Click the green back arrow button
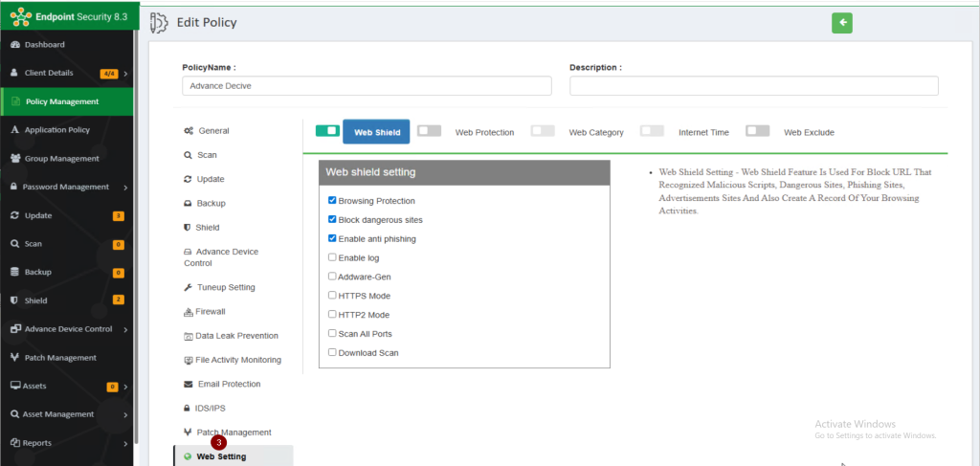This screenshot has height=466, width=980. 841,23
